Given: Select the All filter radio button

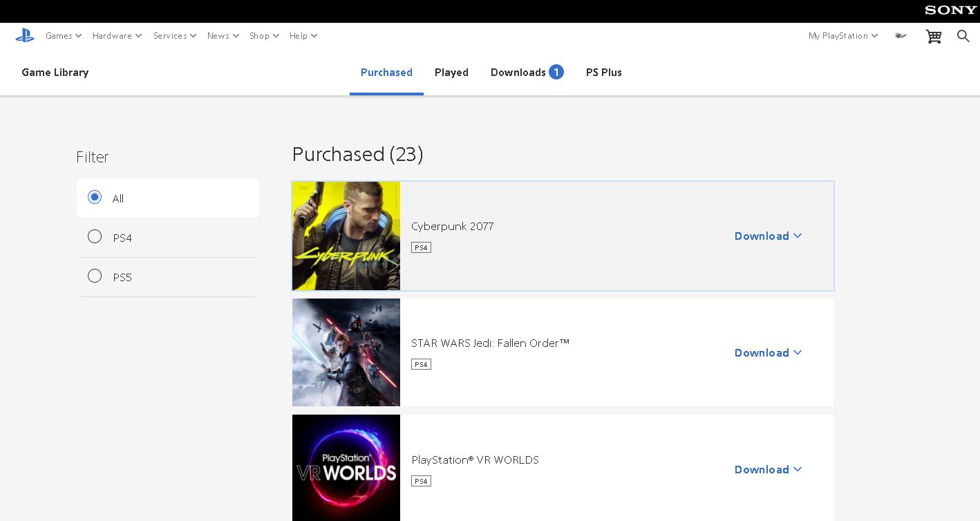Looking at the screenshot, I should click(x=95, y=198).
